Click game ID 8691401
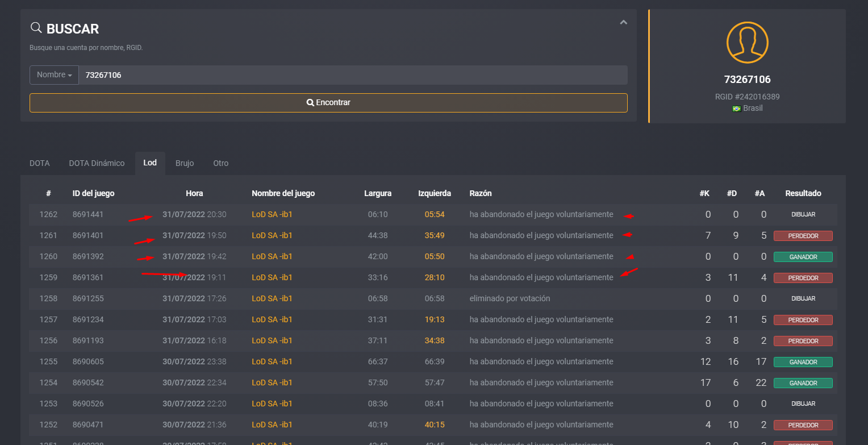This screenshot has height=445, width=868. pyautogui.click(x=88, y=235)
